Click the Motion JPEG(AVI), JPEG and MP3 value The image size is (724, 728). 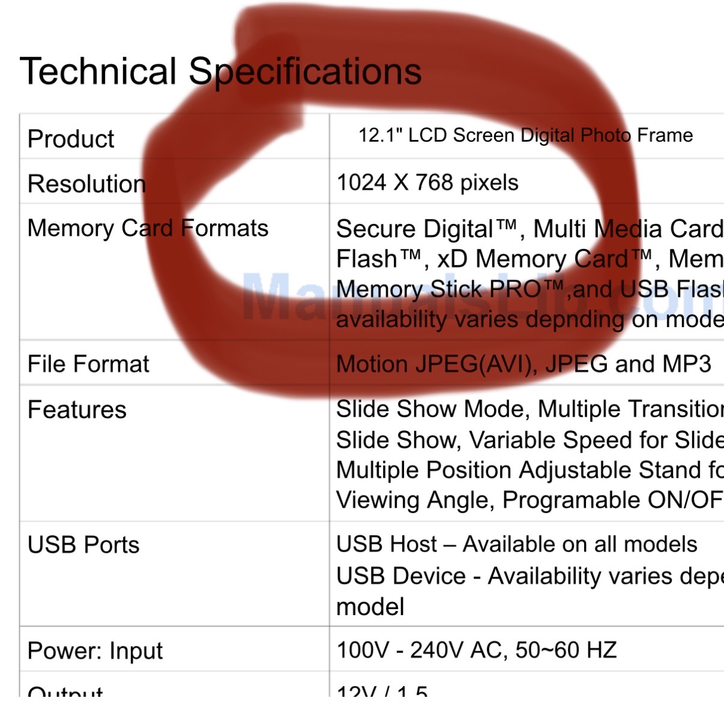[523, 364]
